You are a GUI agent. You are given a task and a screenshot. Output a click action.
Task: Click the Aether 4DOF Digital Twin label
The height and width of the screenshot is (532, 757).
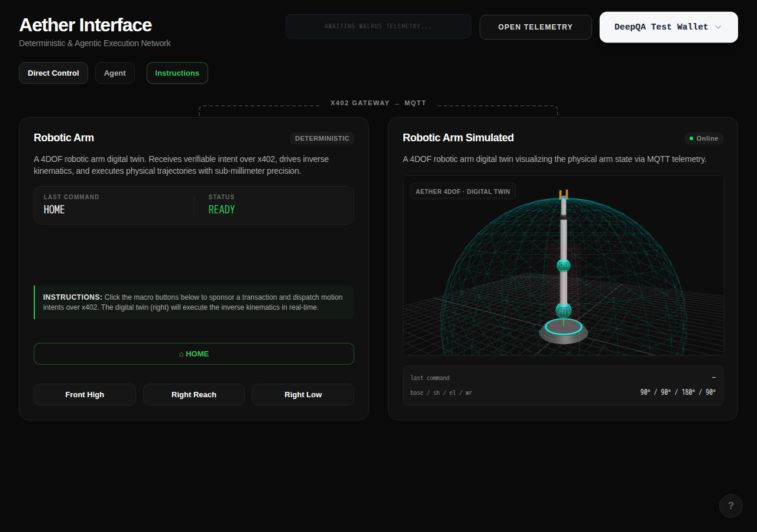tap(463, 192)
